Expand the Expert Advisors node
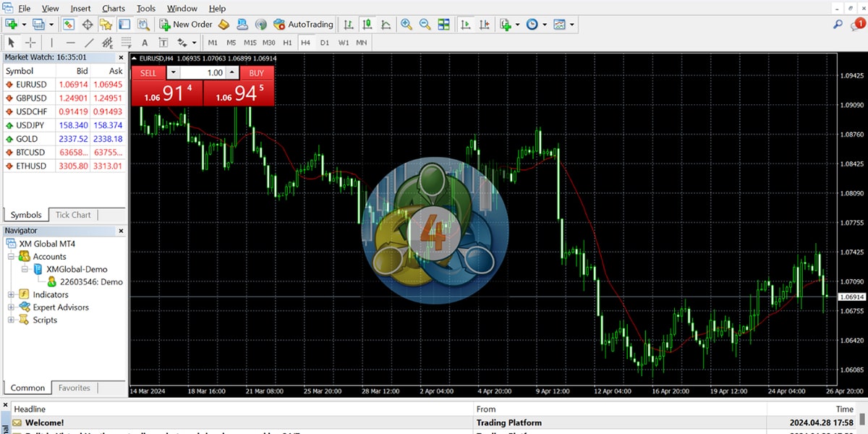 [11, 307]
